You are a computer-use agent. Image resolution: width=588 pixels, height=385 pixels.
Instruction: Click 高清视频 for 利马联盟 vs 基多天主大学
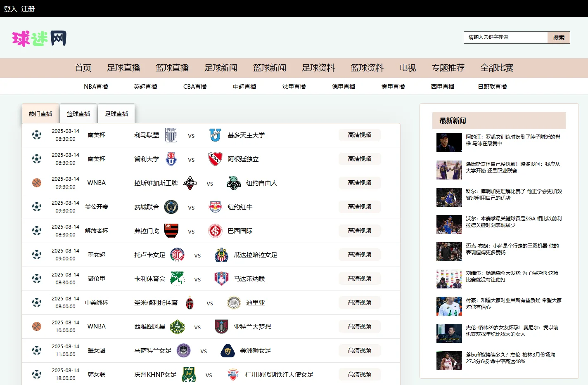[x=360, y=135]
